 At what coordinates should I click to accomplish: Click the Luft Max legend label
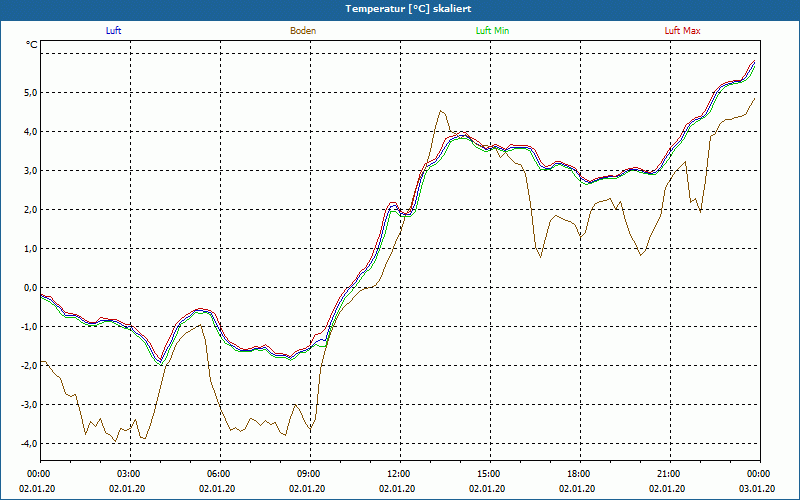pyautogui.click(x=682, y=31)
